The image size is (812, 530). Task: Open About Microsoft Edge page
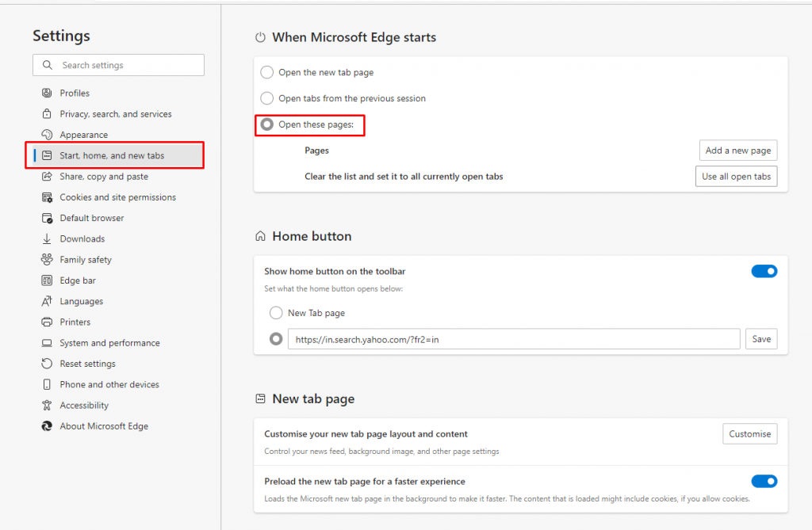104,426
